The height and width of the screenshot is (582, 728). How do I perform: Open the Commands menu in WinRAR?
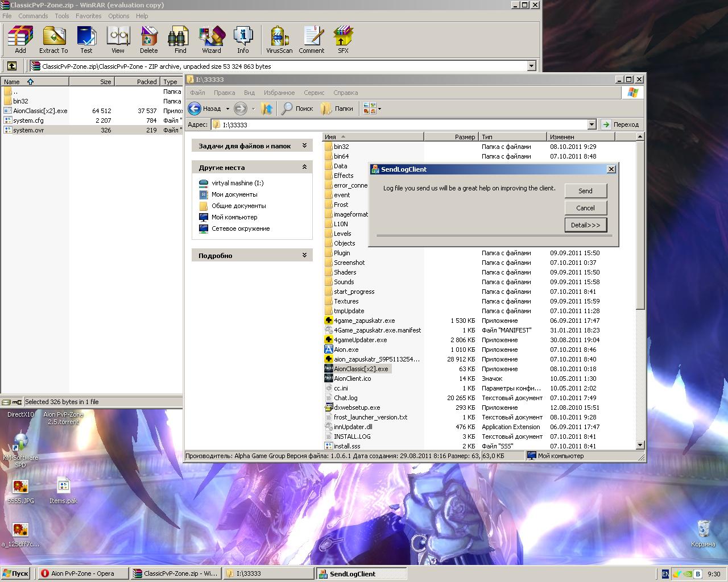[33, 16]
